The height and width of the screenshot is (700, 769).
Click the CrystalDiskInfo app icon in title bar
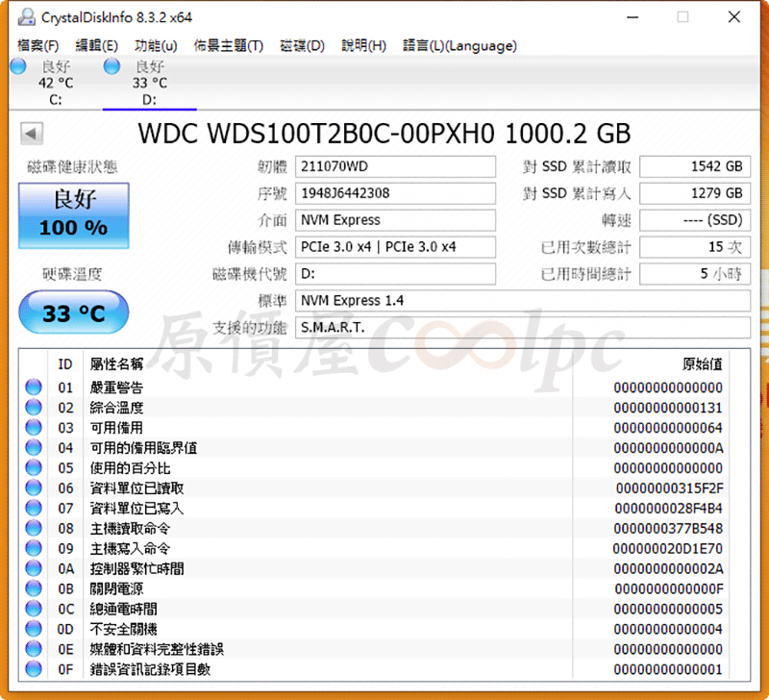tap(27, 17)
